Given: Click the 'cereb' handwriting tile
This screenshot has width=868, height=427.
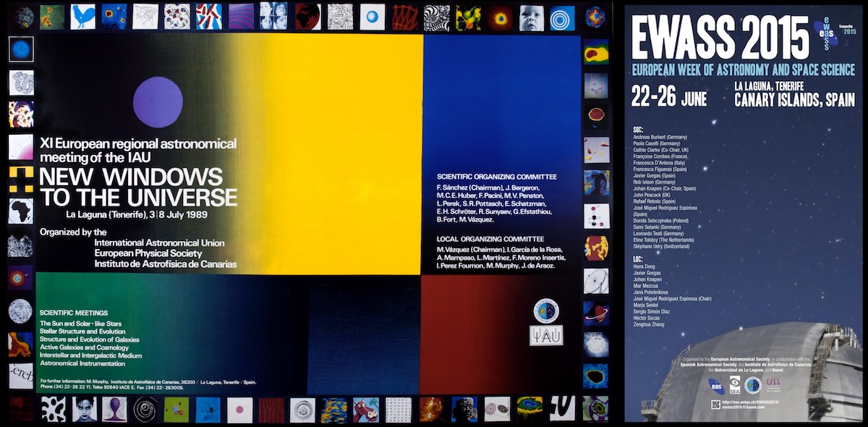Looking at the screenshot, I should 20,375.
